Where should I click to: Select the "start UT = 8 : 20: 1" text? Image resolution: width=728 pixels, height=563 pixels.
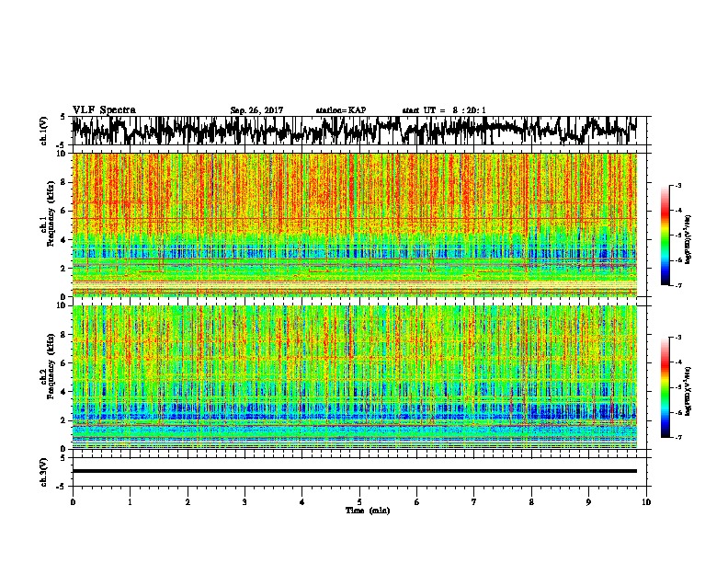coord(444,110)
